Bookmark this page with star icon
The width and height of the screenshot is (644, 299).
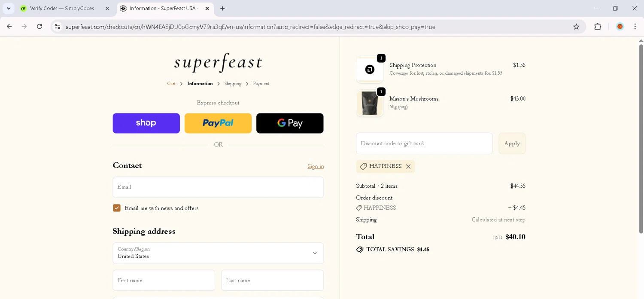[x=576, y=27]
